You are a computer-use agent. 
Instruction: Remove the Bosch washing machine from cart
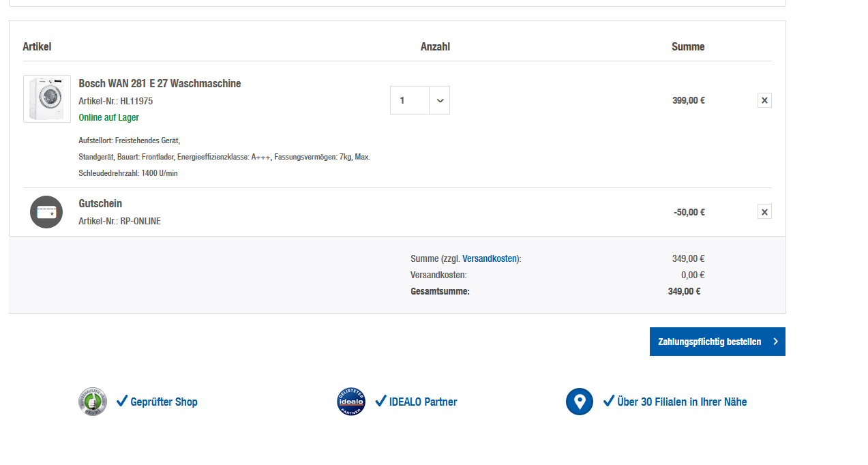coord(764,101)
